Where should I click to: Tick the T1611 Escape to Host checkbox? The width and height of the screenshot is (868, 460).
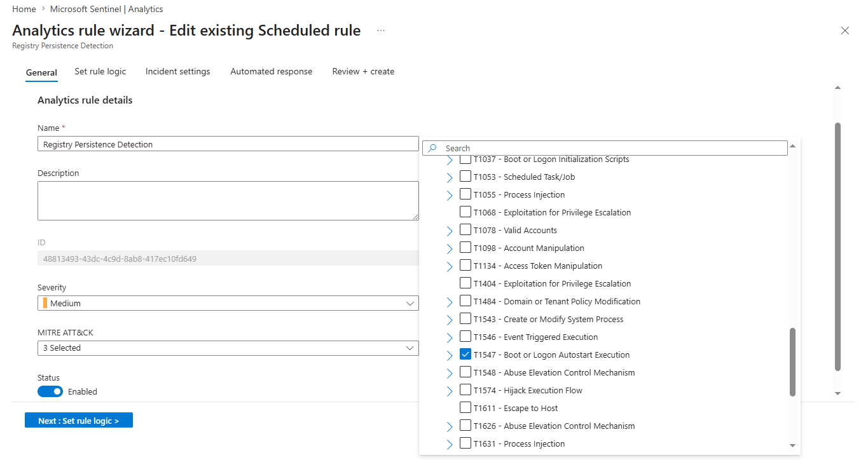click(x=465, y=408)
